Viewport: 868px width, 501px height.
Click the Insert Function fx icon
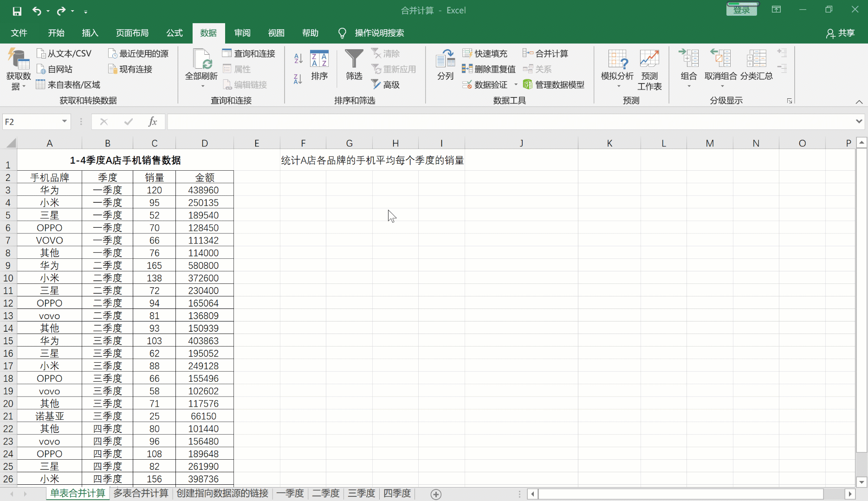[152, 122]
